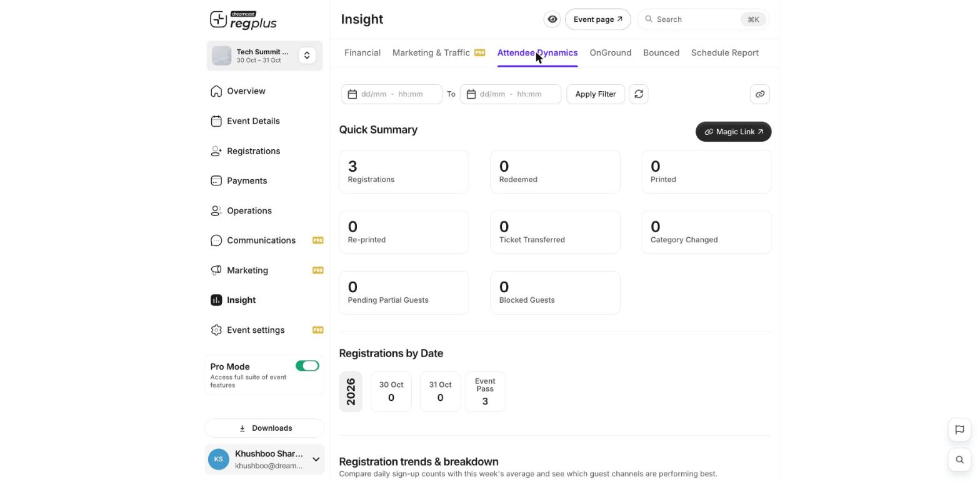Focus the Search field

click(x=704, y=19)
